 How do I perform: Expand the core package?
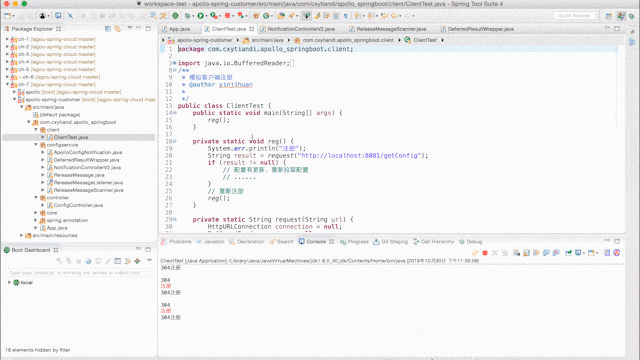(x=36, y=213)
